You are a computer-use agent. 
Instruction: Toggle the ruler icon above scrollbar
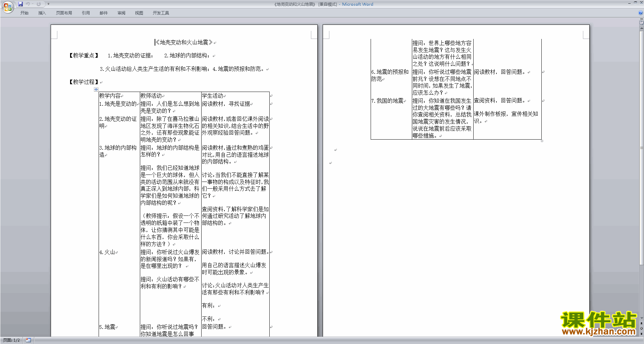[x=642, y=23]
